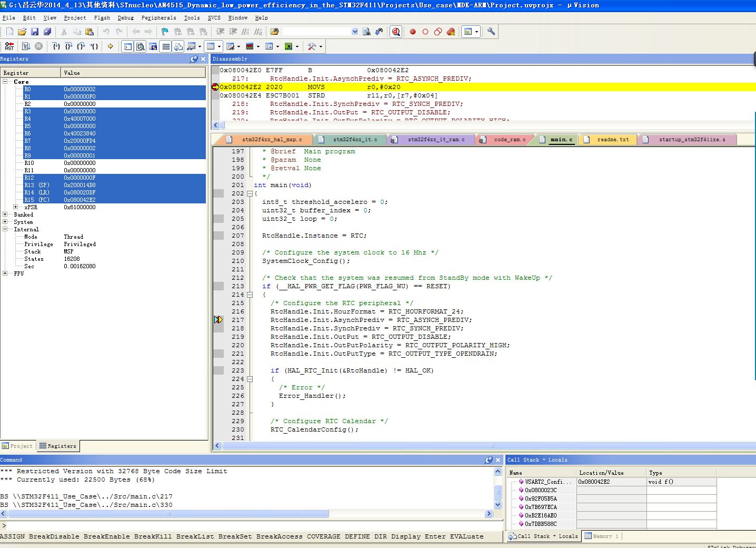Select the USART2_Confi... call stack entry
Viewport: 756px width, 548px height.
tap(547, 482)
